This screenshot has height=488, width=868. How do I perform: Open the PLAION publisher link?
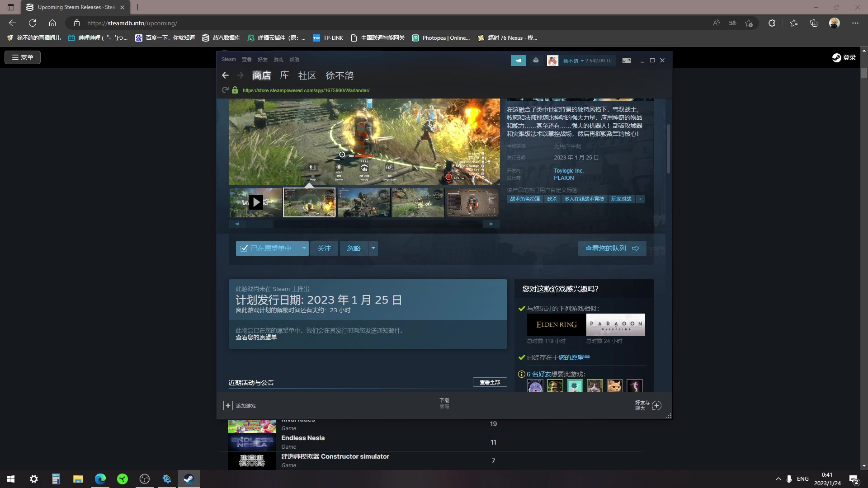point(564,178)
